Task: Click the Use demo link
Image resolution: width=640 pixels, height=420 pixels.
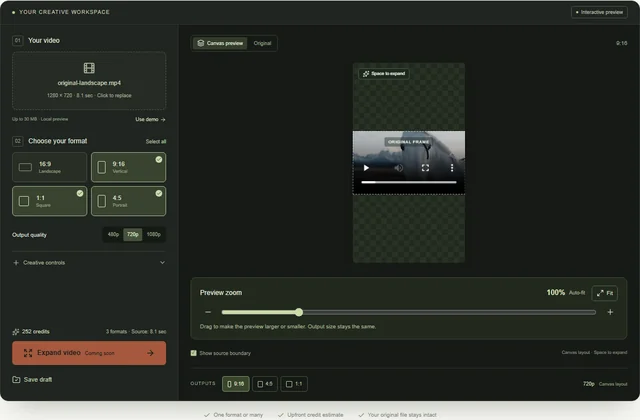Action: 150,119
